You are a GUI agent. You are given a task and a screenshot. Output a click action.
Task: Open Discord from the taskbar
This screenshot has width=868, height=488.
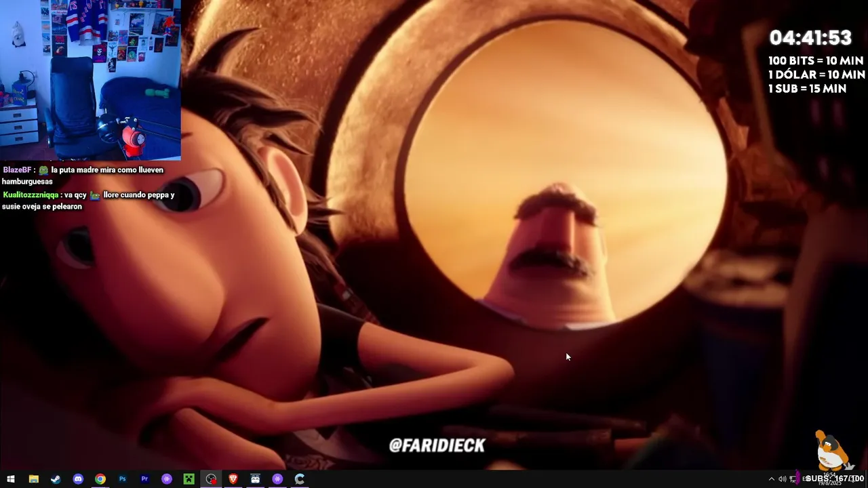click(78, 479)
